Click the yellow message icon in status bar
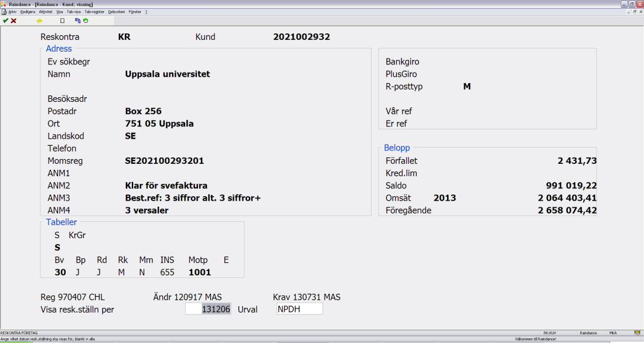644x343 pixels. [637, 332]
